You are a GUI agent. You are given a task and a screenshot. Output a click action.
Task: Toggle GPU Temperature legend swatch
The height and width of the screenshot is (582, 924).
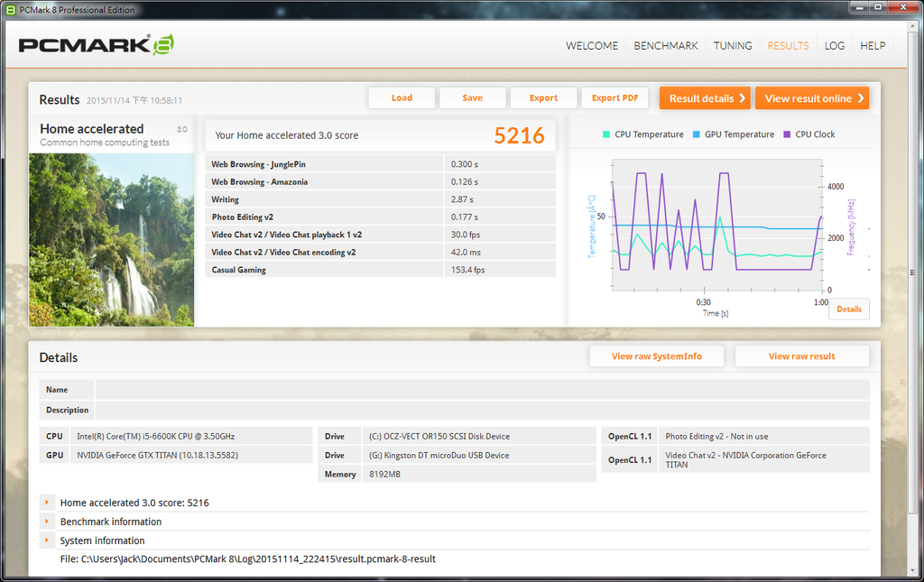click(x=697, y=134)
